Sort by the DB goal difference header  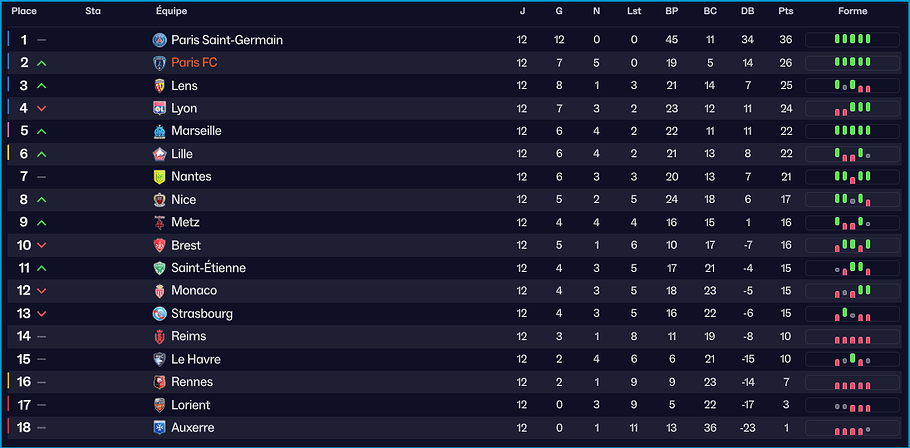pyautogui.click(x=747, y=11)
